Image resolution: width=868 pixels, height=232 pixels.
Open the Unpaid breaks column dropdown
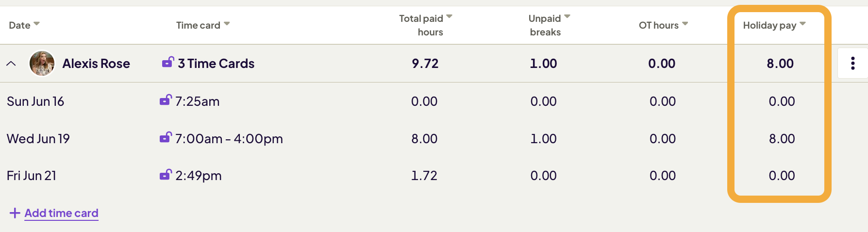pyautogui.click(x=567, y=17)
